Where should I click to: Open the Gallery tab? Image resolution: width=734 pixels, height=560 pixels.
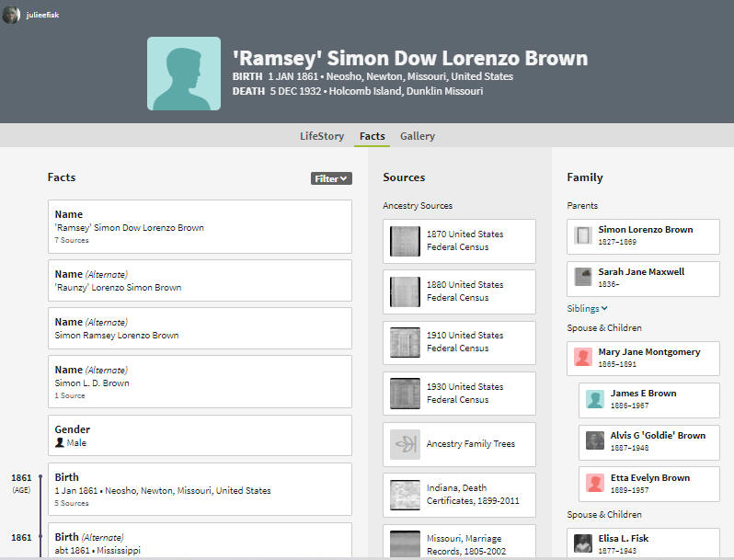point(418,136)
